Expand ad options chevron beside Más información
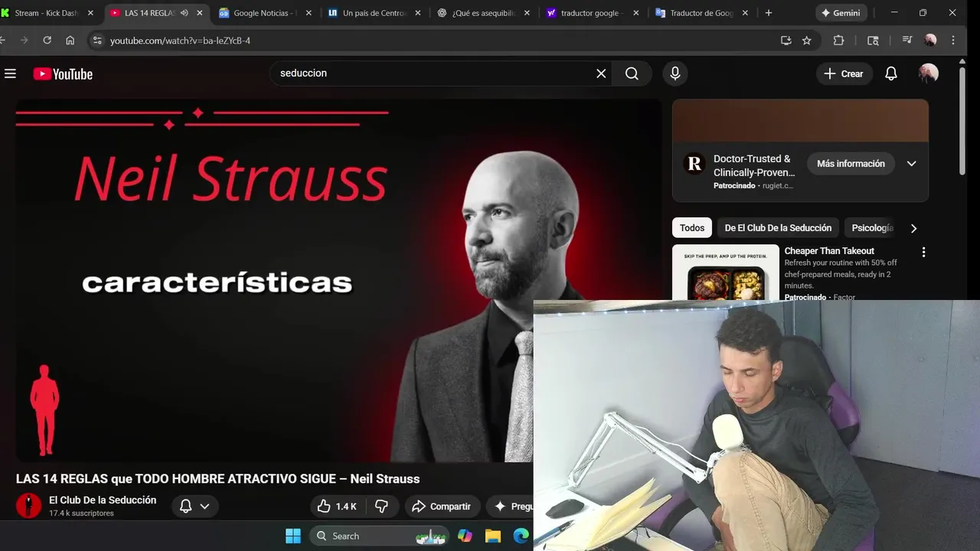The width and height of the screenshot is (980, 551). coord(911,164)
